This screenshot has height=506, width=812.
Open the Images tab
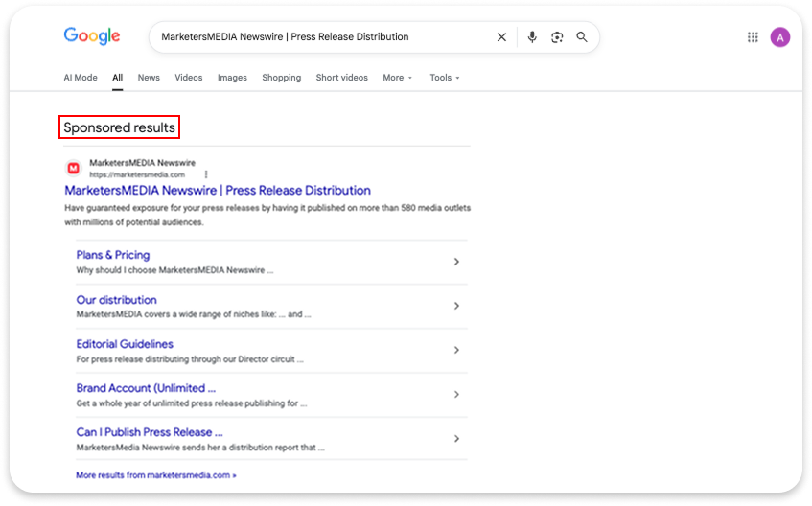[x=232, y=78]
